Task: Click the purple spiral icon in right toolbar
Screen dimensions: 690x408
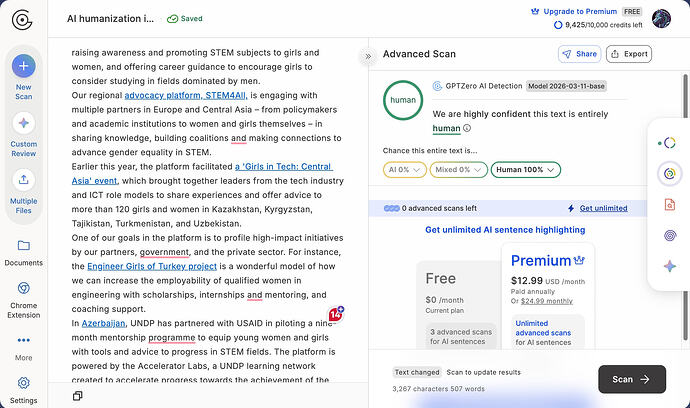Action: click(x=670, y=235)
